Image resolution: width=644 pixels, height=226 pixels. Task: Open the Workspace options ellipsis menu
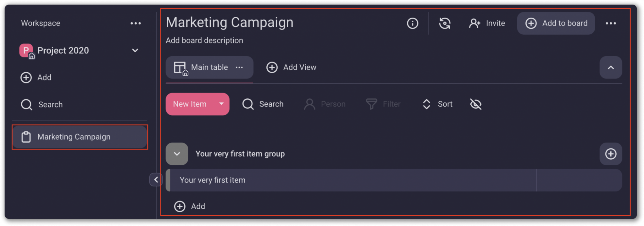tap(135, 23)
